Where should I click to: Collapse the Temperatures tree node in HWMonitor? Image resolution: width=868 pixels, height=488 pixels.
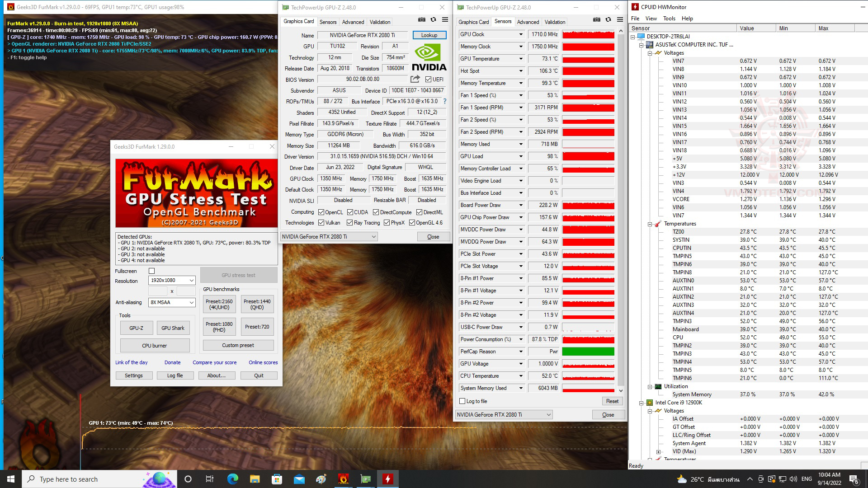pos(650,224)
